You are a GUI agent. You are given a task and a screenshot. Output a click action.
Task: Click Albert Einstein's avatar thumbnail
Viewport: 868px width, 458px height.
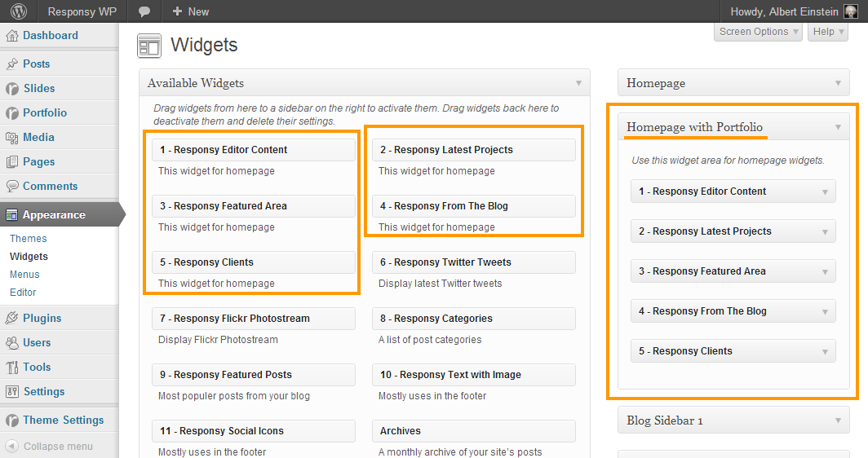click(850, 11)
